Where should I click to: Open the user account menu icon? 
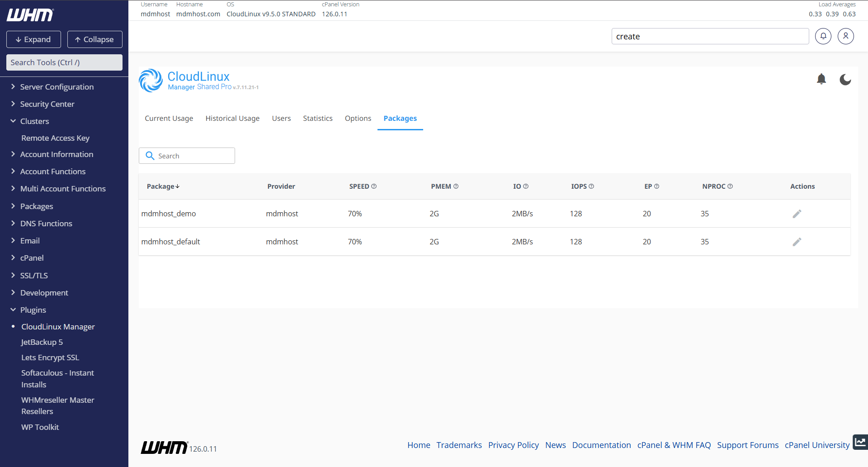pyautogui.click(x=846, y=36)
